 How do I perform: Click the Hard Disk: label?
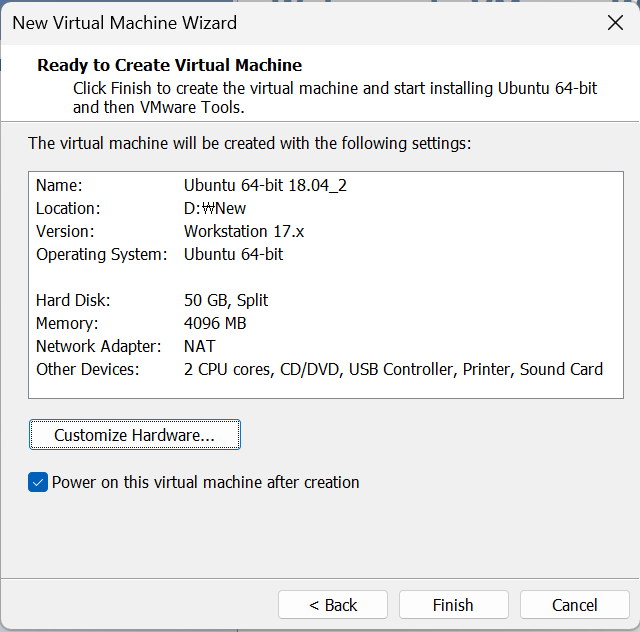tap(73, 300)
